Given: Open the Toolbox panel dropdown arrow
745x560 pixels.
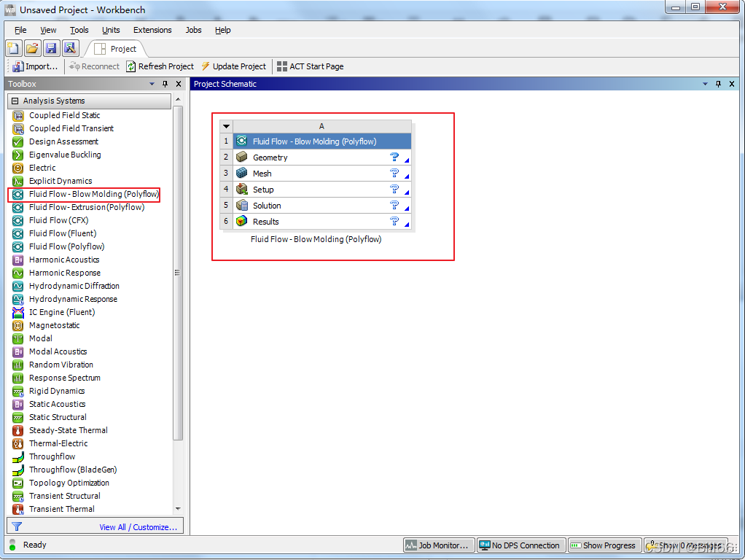Looking at the screenshot, I should (x=152, y=84).
